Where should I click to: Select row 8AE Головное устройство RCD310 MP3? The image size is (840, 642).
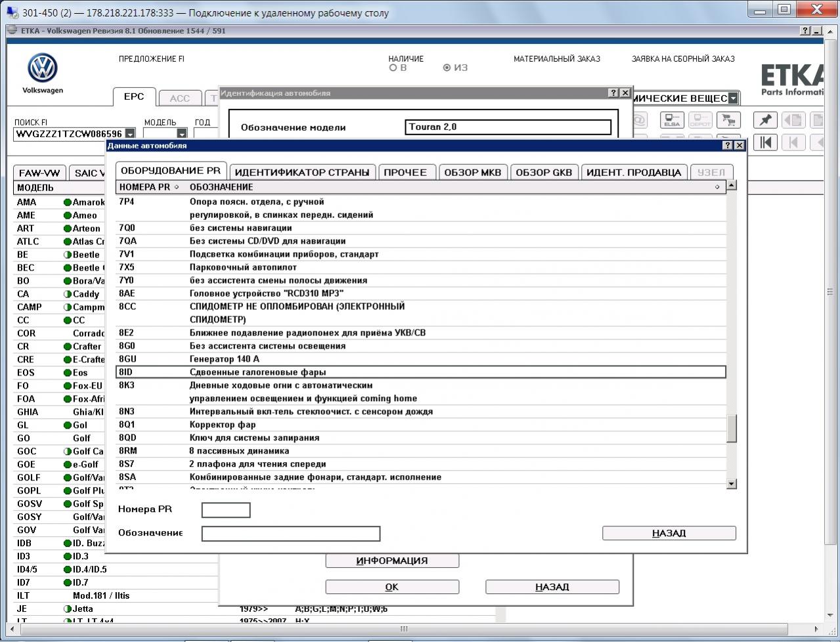(421, 293)
